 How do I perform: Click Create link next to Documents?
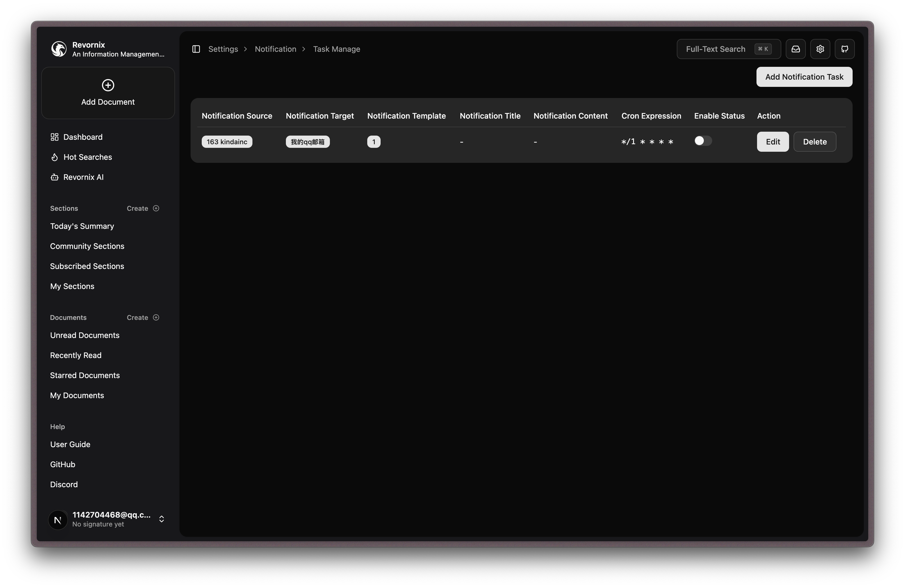coord(137,318)
